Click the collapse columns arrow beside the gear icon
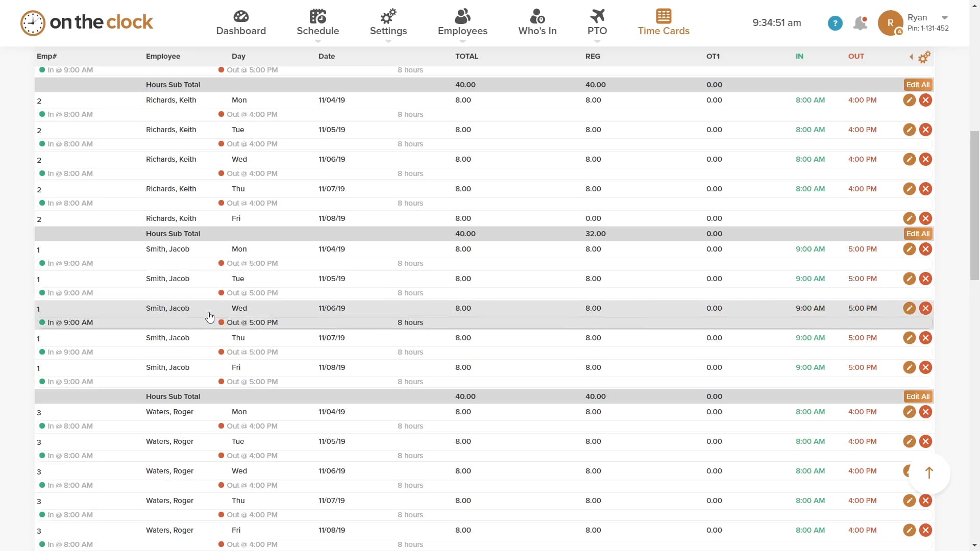Viewport: 980px width, 551px height. point(911,57)
